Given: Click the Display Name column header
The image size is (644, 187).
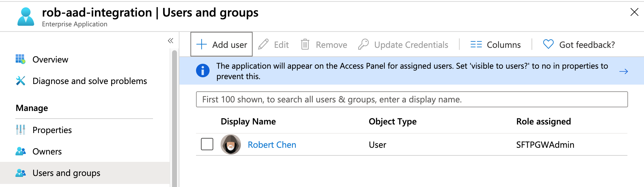Looking at the screenshot, I should 248,121.
